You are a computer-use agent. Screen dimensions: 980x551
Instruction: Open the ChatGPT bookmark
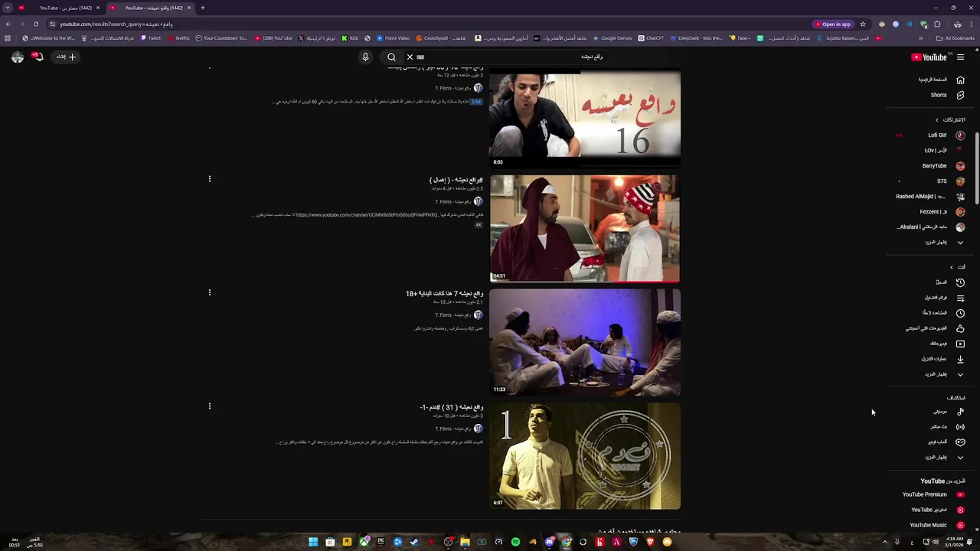coord(652,38)
